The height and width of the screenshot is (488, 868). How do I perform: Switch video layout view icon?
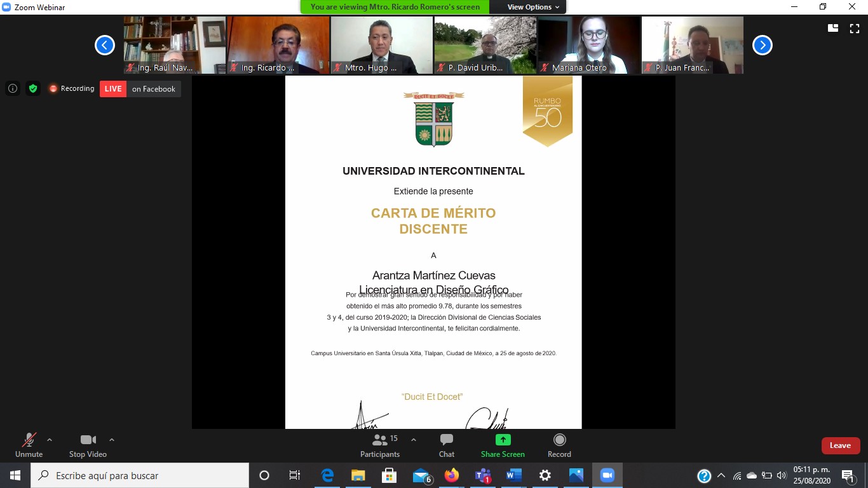833,28
